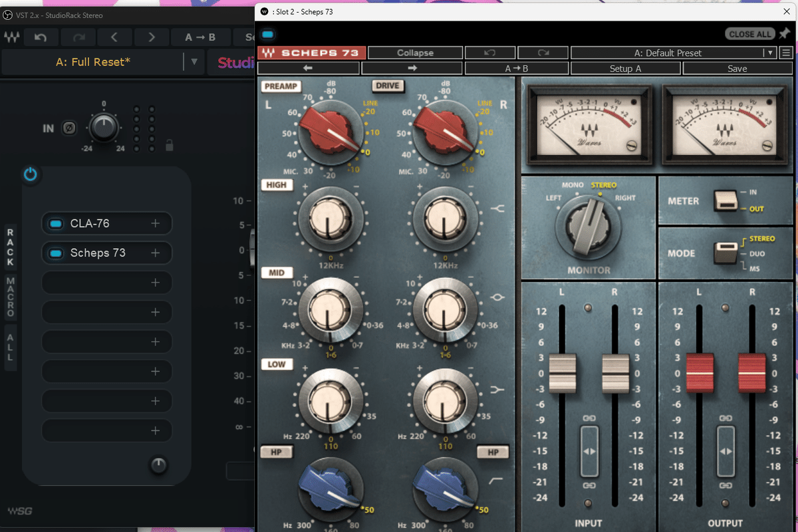This screenshot has width=798, height=532.
Task: Click the StudioRack undo icon
Action: [41, 37]
